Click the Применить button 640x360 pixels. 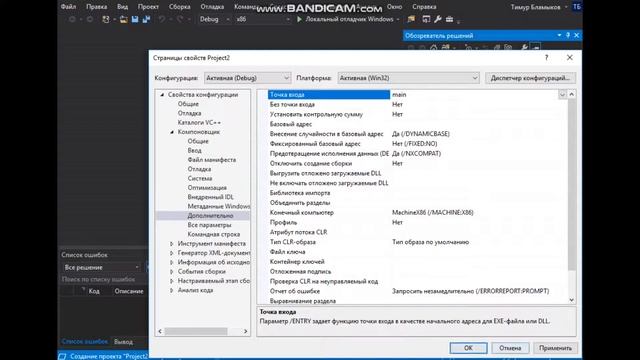555,348
